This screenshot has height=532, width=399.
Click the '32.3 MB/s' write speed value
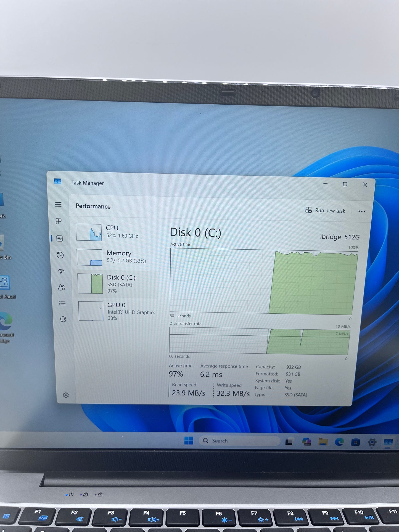(x=233, y=393)
